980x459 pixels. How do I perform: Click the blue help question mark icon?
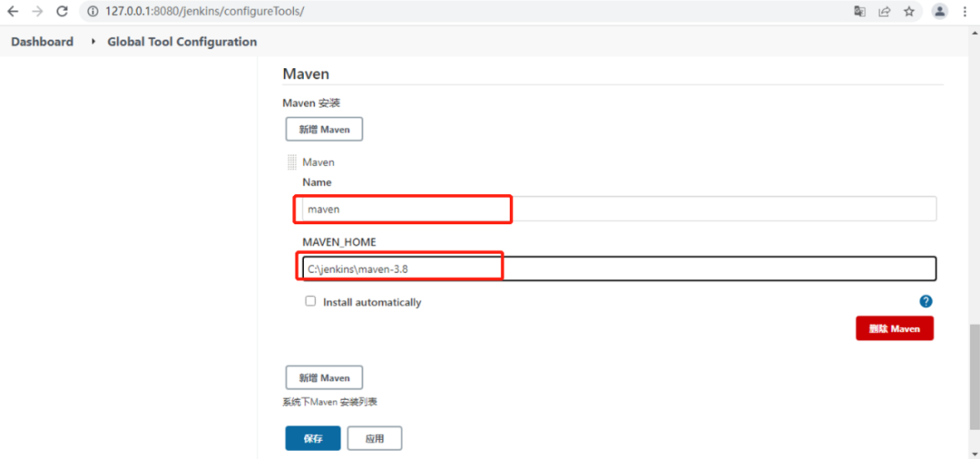(x=926, y=301)
